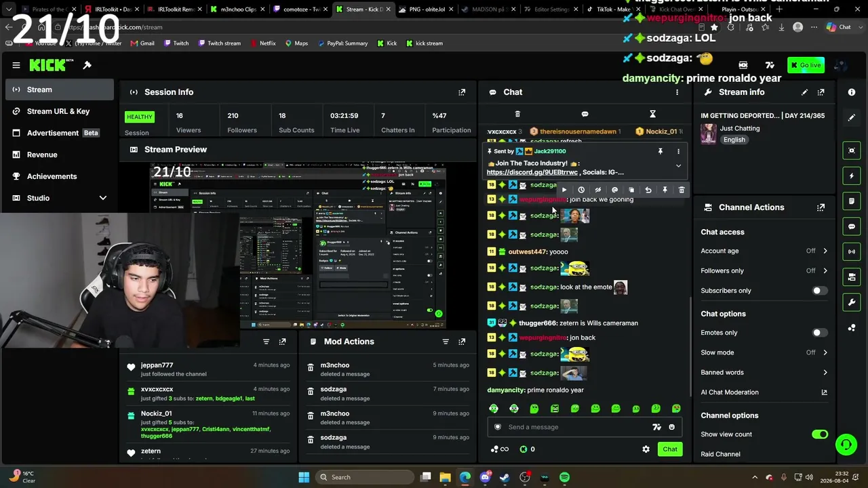Open Spotify from the taskbar
This screenshot has height=488, width=868.
tap(565, 477)
